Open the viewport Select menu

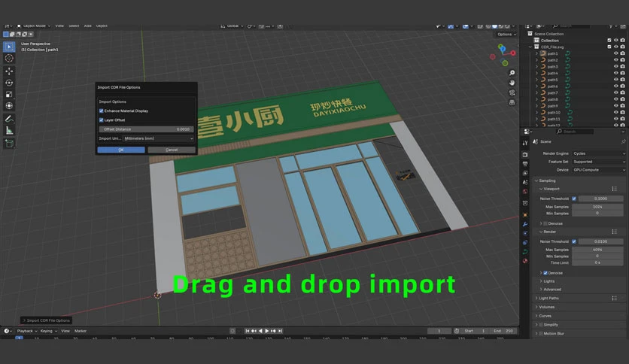74,26
